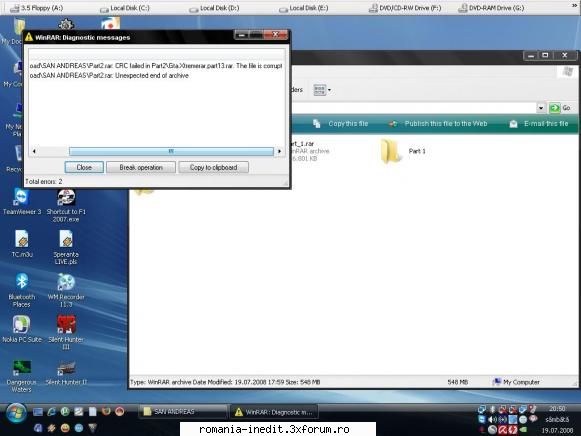Click the Go button beside address bar
The width and height of the screenshot is (581, 436).
561,108
